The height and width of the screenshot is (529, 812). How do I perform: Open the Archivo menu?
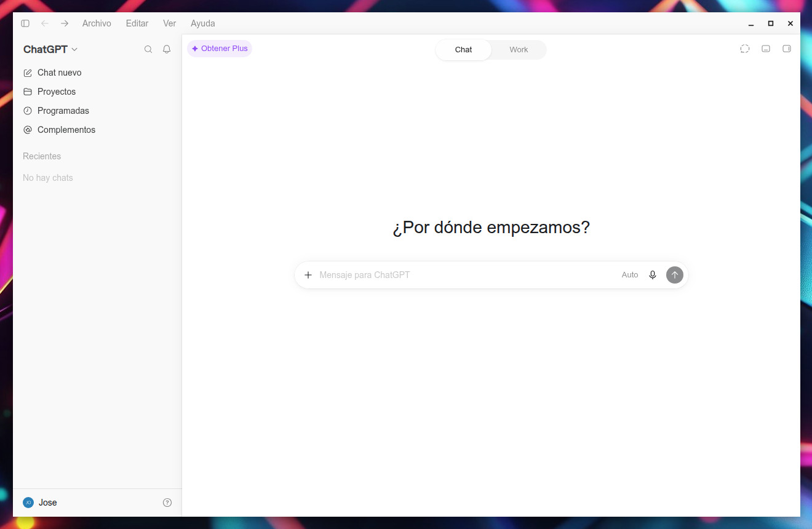[x=97, y=23]
